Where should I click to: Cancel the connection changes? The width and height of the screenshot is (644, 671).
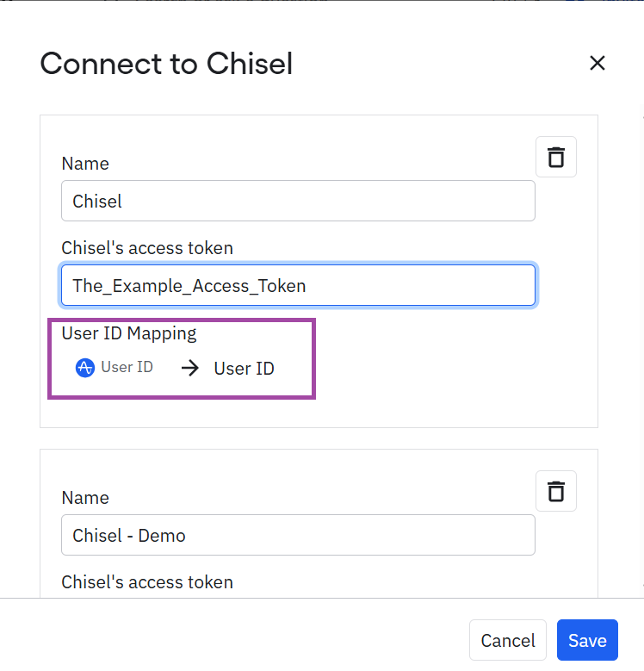click(x=508, y=640)
